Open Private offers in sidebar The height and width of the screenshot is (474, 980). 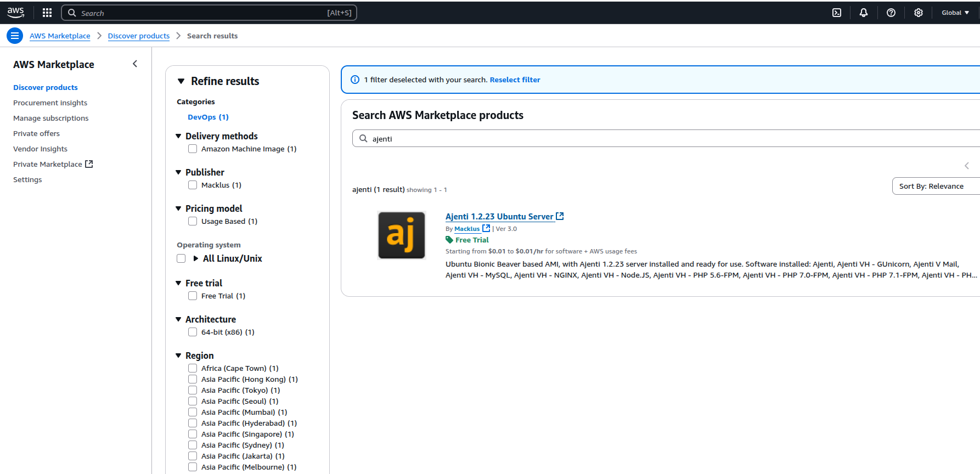[37, 133]
